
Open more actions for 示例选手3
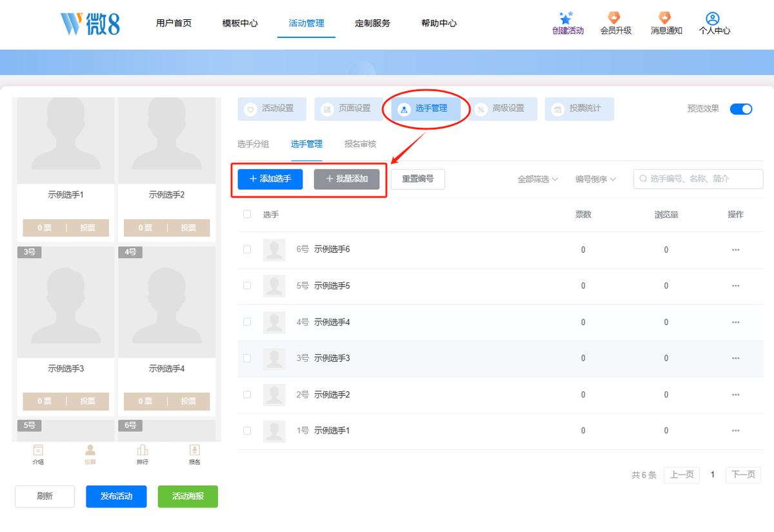click(x=735, y=358)
